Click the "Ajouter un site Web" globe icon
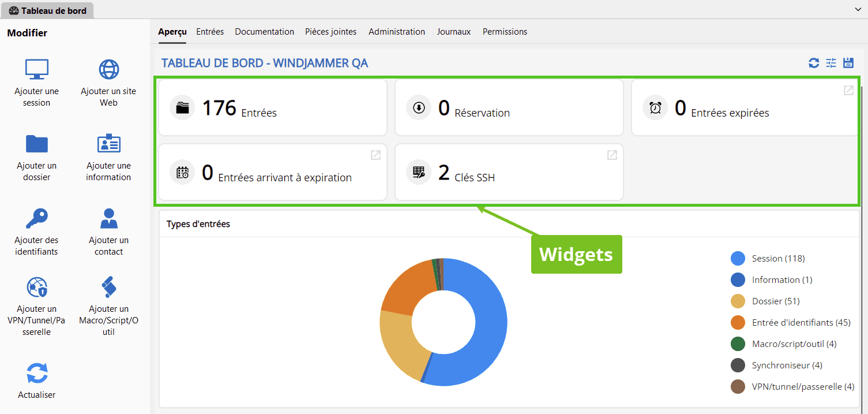The height and width of the screenshot is (414, 868). [108, 69]
